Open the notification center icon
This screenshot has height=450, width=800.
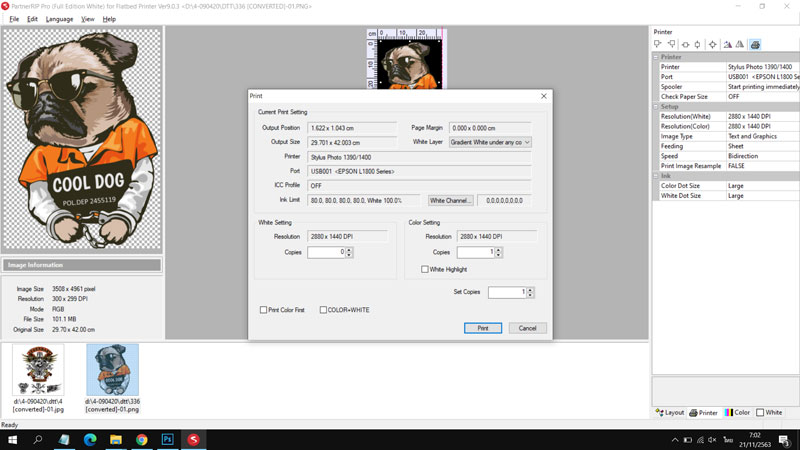(x=785, y=440)
